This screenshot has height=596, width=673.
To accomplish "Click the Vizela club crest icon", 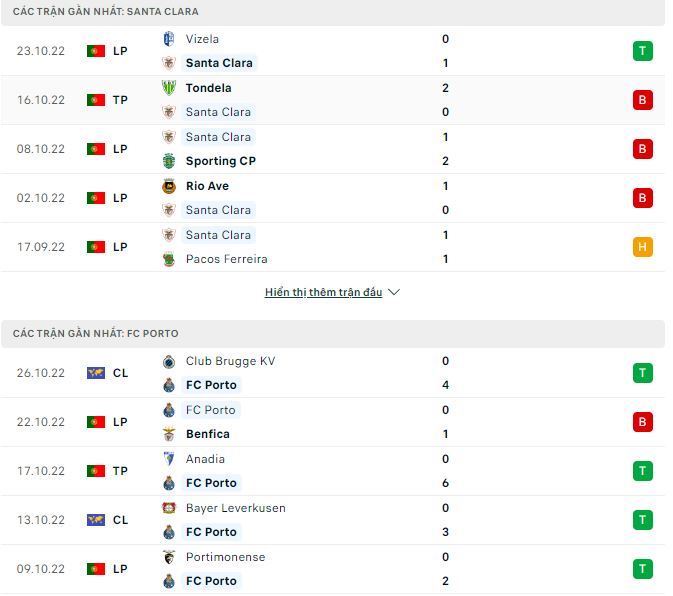I will pyautogui.click(x=169, y=39).
